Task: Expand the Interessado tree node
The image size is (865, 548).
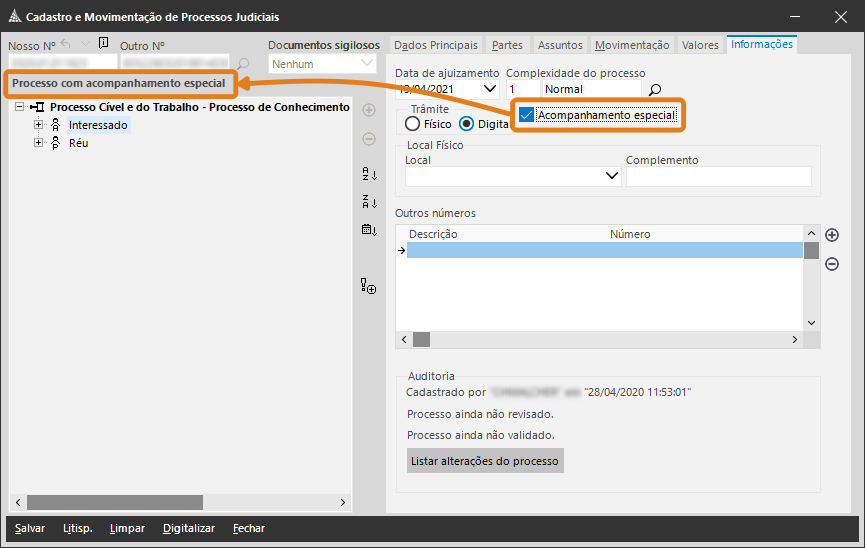Action: pyautogui.click(x=39, y=125)
